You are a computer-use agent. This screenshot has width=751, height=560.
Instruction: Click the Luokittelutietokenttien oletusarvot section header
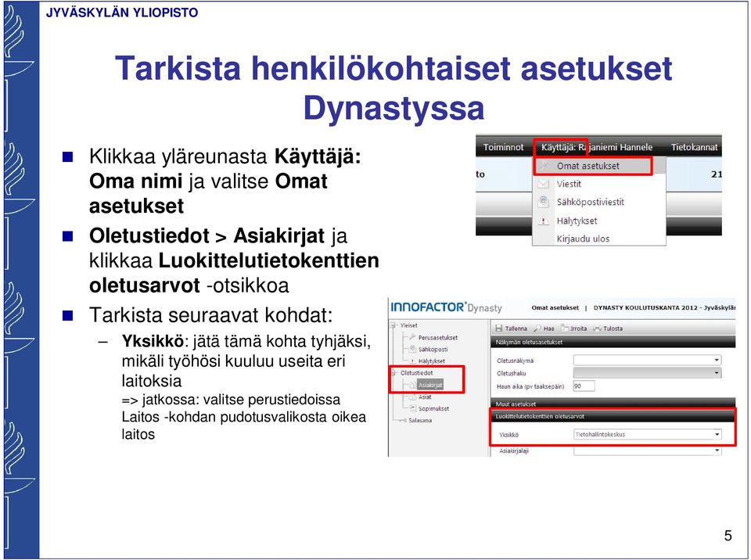coord(613,416)
